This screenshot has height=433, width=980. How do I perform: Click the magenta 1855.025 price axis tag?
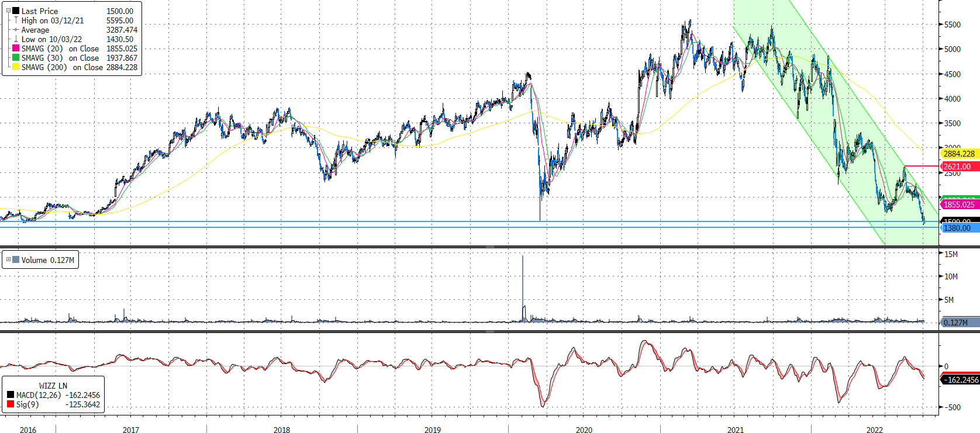(x=960, y=205)
